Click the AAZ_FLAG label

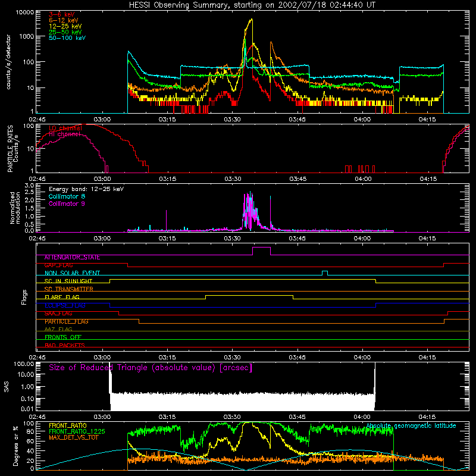[58, 329]
